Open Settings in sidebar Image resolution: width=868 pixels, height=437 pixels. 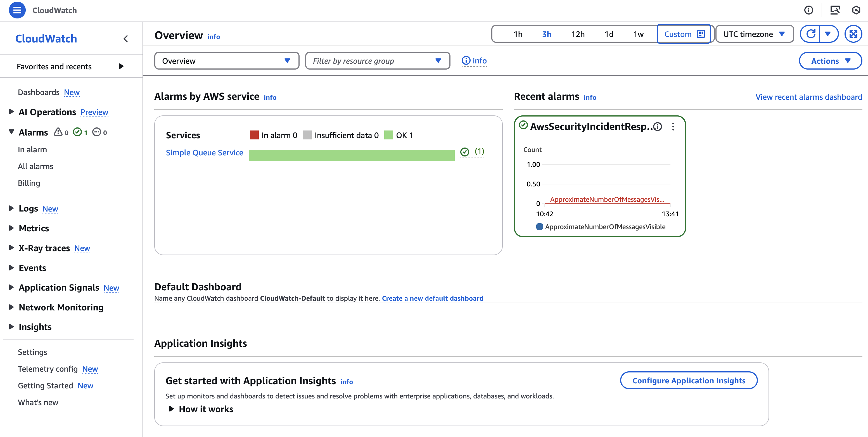click(x=32, y=352)
